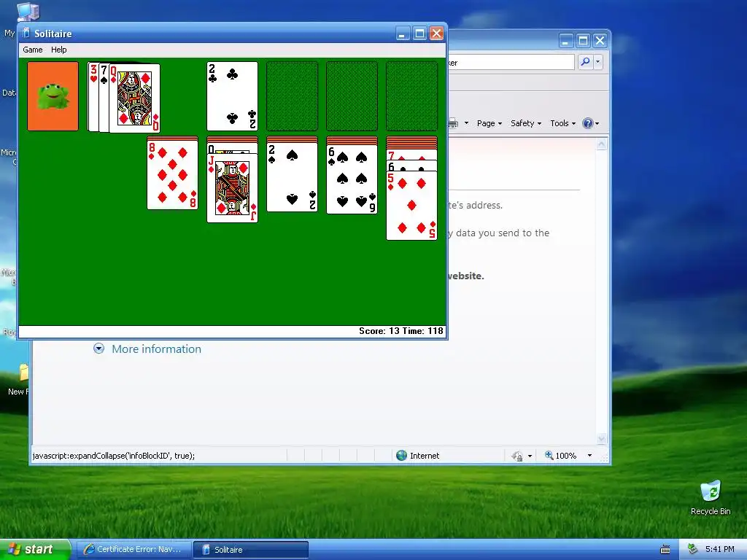The height and width of the screenshot is (560, 747).
Task: Open the Help menu in Solitaire
Action: tap(58, 50)
